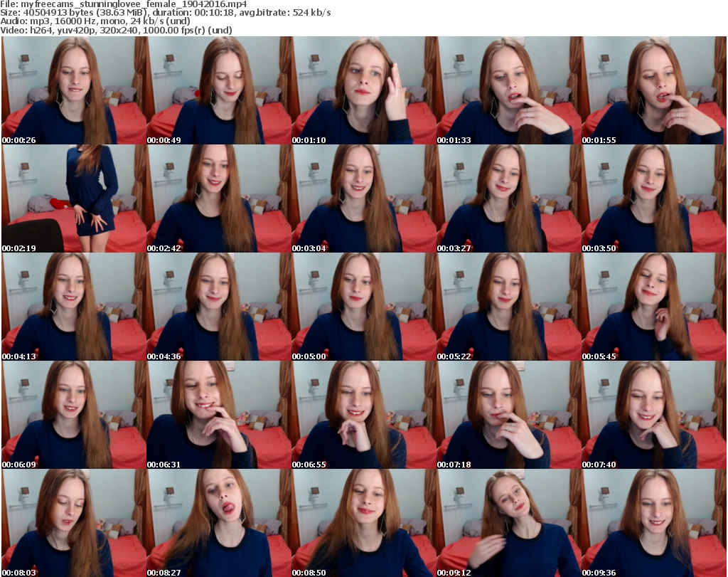
Task: Open the 00:05:00 preview frame
Action: [364, 307]
